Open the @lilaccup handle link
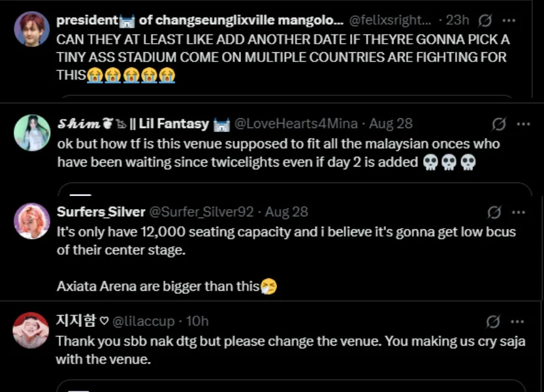Image resolution: width=544 pixels, height=392 pixels. coord(144,321)
